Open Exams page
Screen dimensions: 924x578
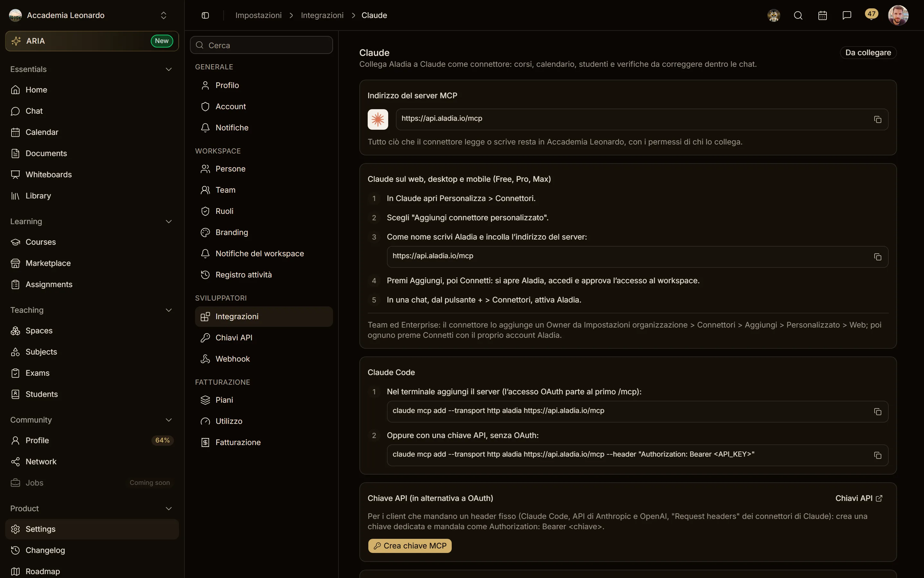pos(92,373)
